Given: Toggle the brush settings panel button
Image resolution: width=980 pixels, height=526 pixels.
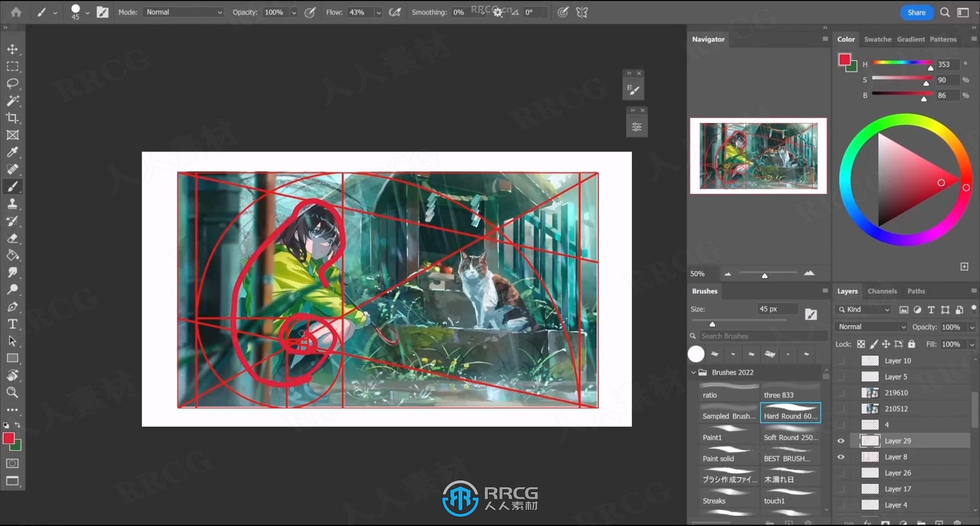Looking at the screenshot, I should pos(102,12).
